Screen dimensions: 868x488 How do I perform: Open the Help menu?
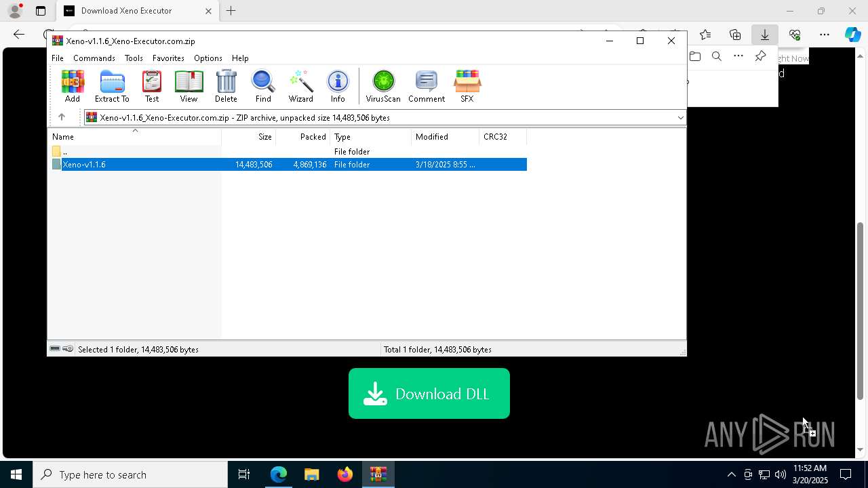pos(240,58)
